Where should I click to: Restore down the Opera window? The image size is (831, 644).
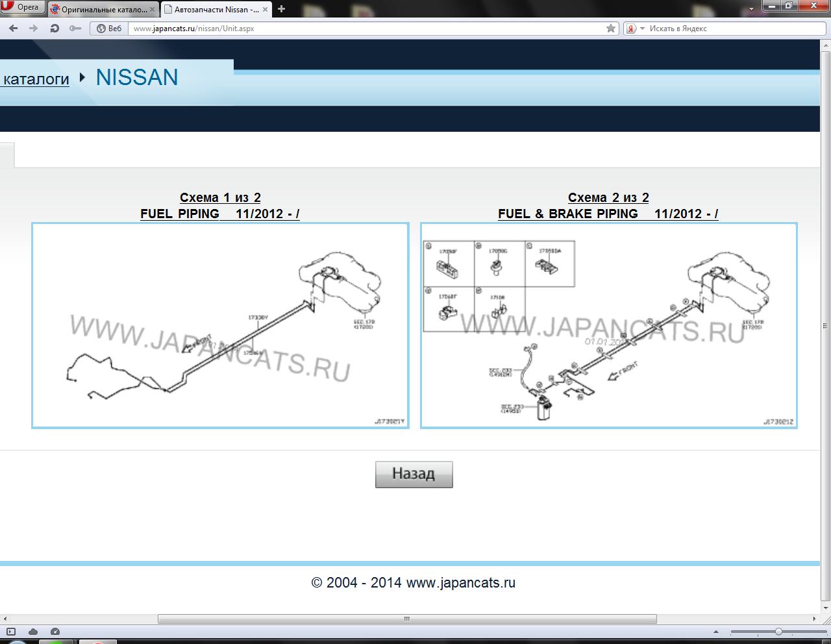pos(788,6)
